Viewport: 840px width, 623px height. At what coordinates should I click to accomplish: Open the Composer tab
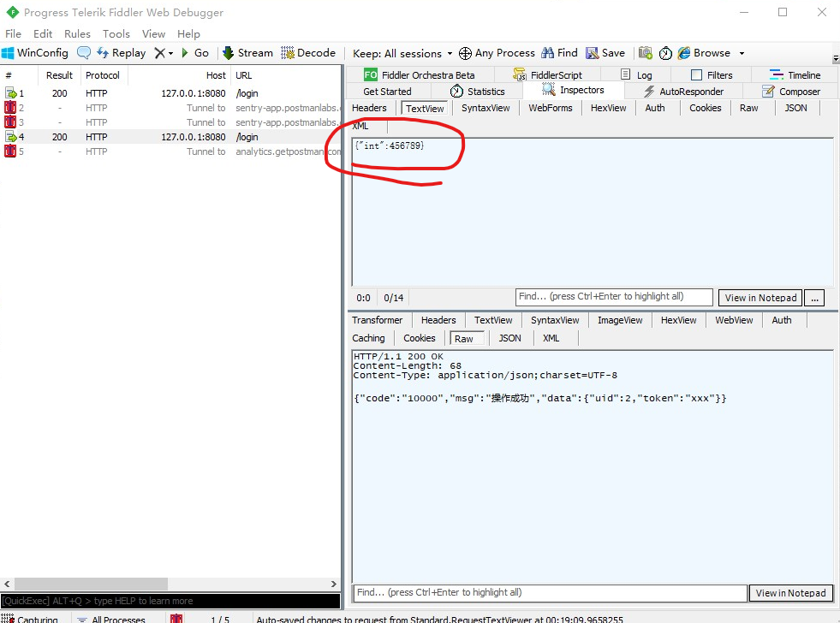(x=791, y=92)
